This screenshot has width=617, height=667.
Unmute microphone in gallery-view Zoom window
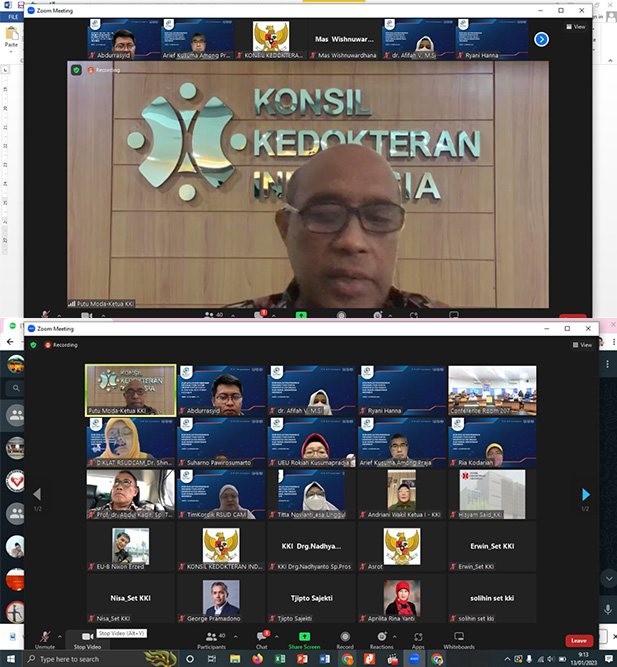coord(45,640)
